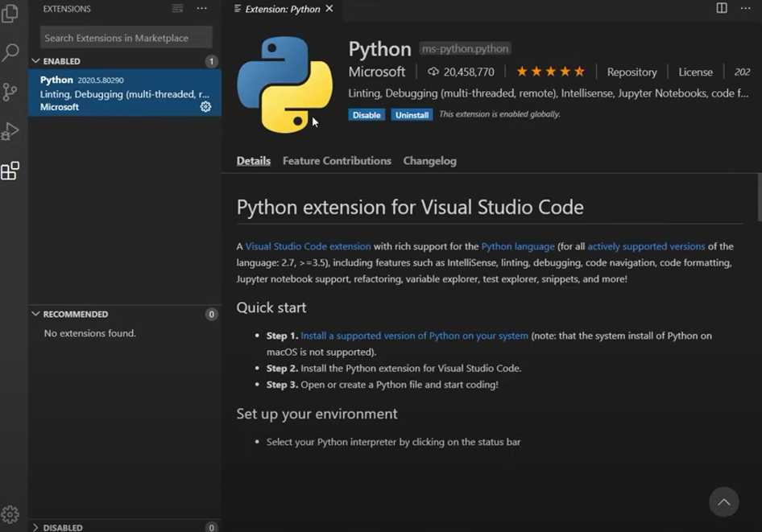Screen dimensions: 762x532
Task: Click the ms-python.python identifier badge
Action: pos(465,48)
